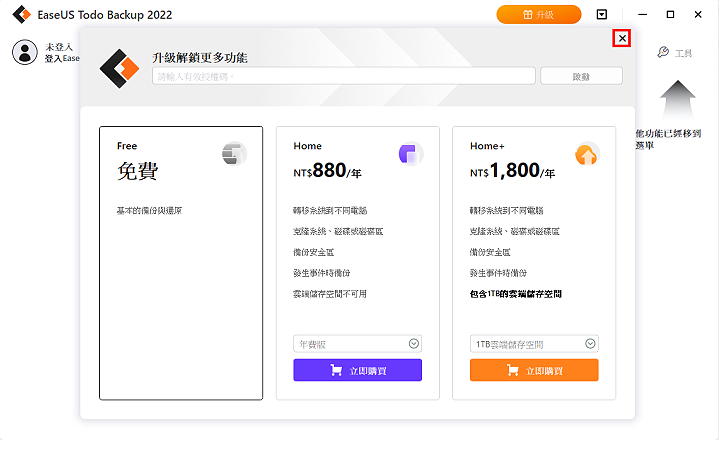720x449 pixels.
Task: Click the gray upward arrow near tools
Action: click(678, 100)
